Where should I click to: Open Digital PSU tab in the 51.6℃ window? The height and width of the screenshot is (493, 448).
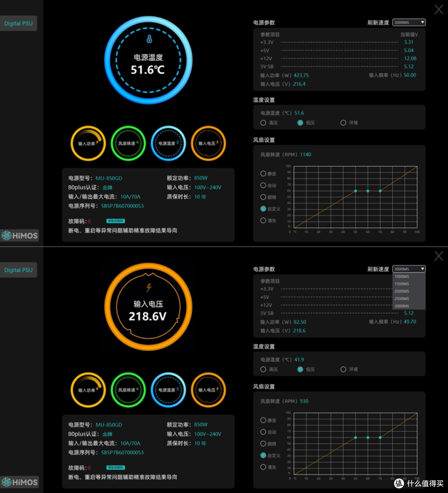tap(18, 23)
